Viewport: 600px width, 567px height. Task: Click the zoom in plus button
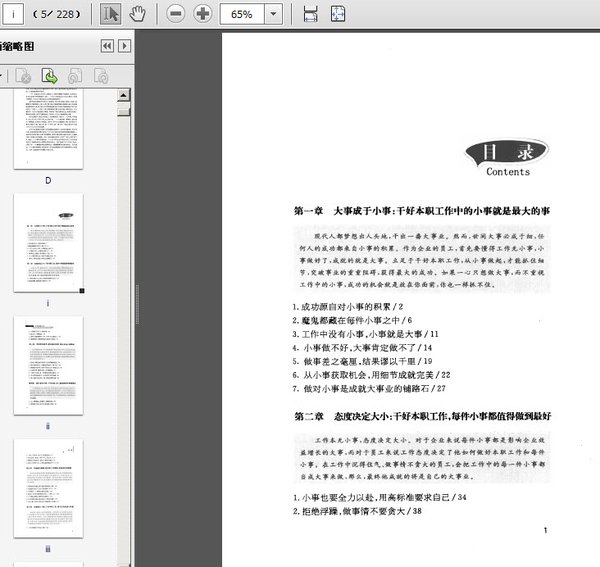point(202,14)
